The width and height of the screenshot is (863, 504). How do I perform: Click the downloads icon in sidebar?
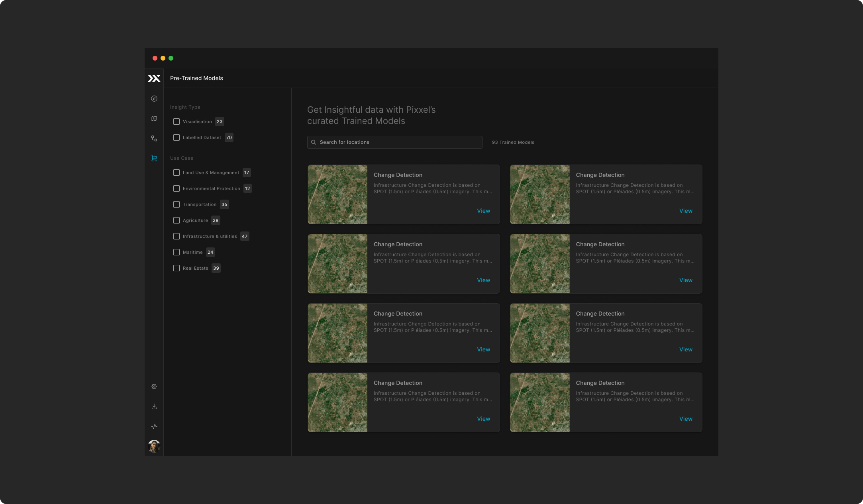(154, 406)
